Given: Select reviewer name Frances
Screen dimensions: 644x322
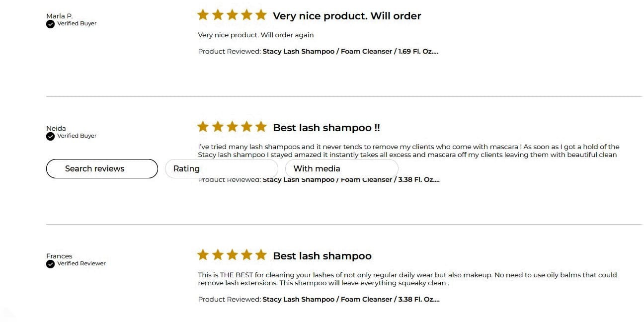Looking at the screenshot, I should click(x=59, y=256).
